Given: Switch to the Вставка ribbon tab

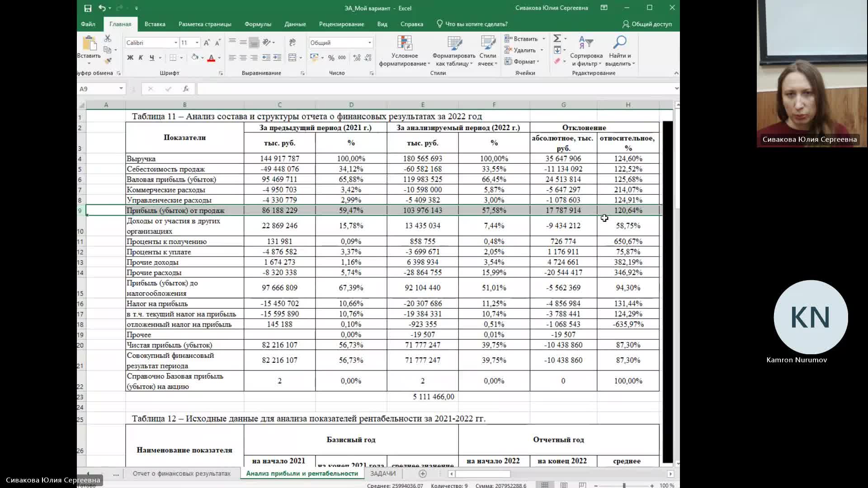Looking at the screenshot, I should [x=155, y=24].
